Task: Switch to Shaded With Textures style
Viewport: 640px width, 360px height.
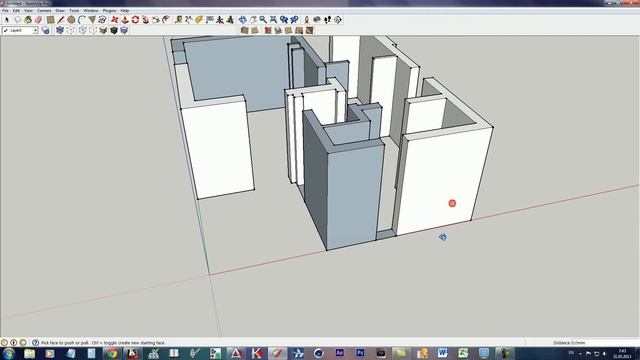Action: (x=113, y=30)
